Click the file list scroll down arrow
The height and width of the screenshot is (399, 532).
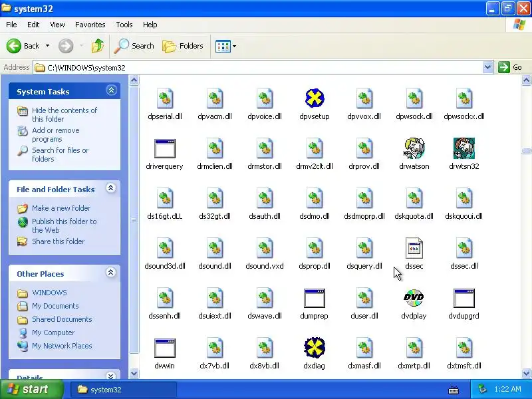526,373
